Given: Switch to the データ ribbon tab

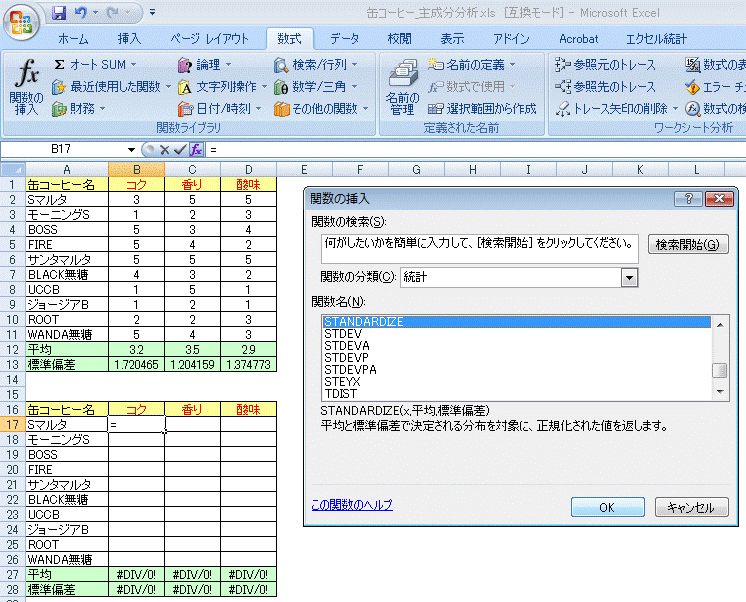Looking at the screenshot, I should (344, 39).
